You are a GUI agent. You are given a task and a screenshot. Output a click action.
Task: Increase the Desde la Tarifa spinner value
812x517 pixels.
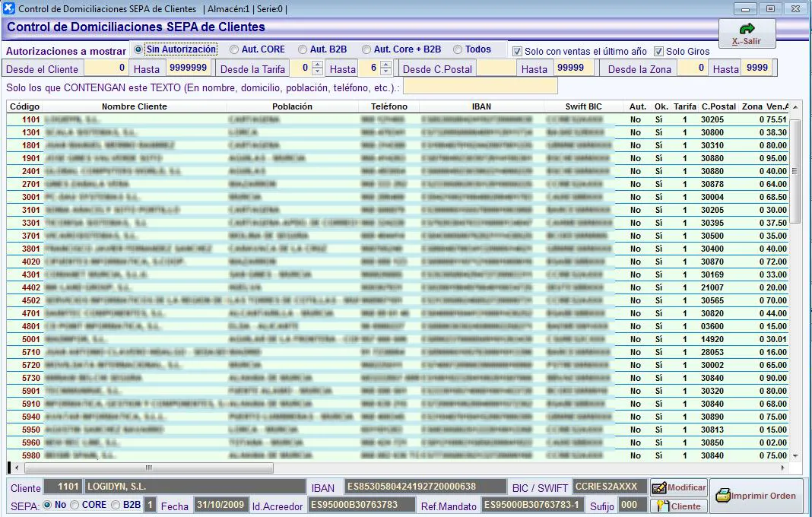(318, 65)
